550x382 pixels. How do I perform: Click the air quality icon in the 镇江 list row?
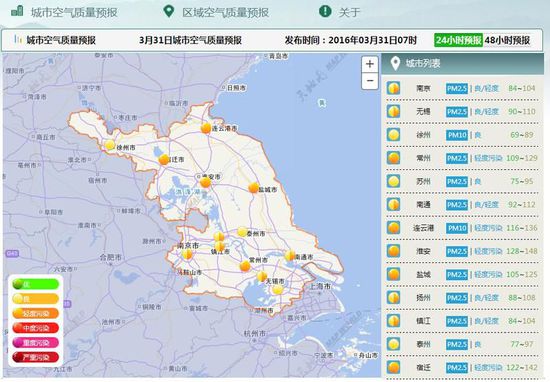click(394, 321)
